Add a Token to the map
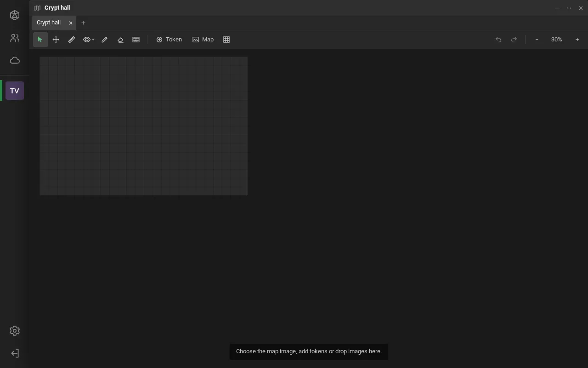Screen dimensions: 588x368 click(169, 40)
